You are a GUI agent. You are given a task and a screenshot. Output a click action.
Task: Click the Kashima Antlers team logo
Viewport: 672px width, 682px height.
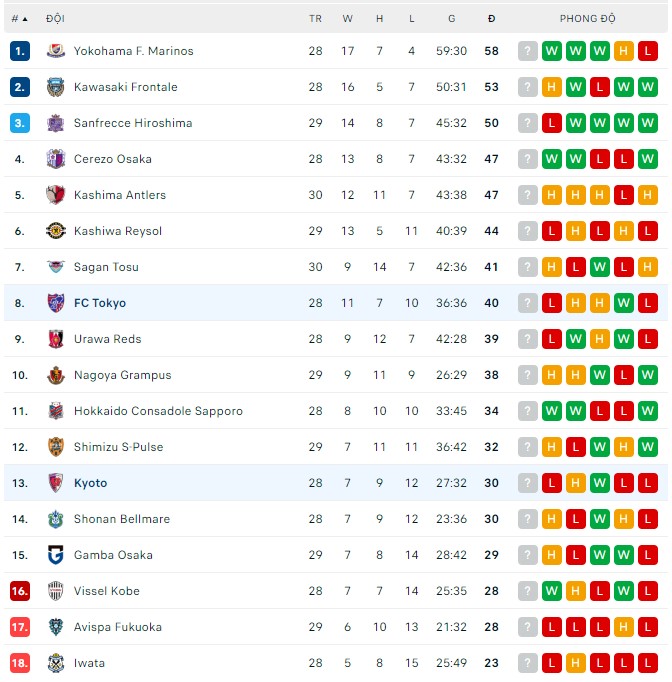pyautogui.click(x=56, y=195)
